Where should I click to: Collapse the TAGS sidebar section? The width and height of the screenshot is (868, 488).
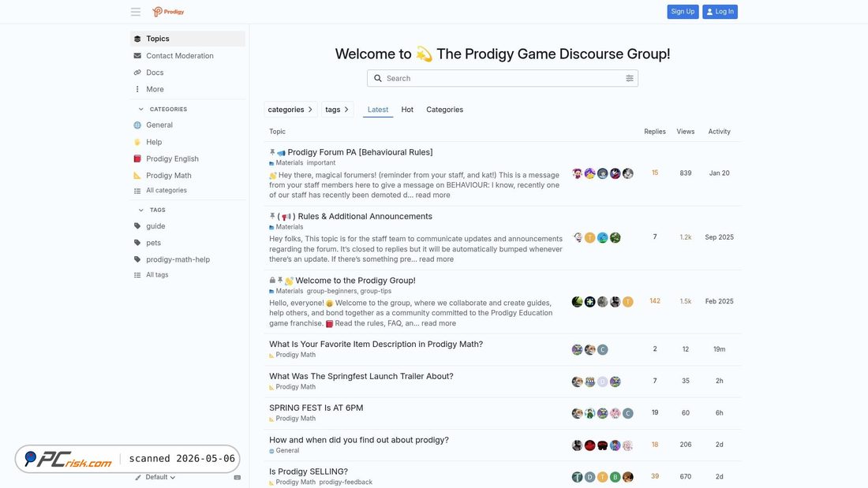[x=152, y=210]
